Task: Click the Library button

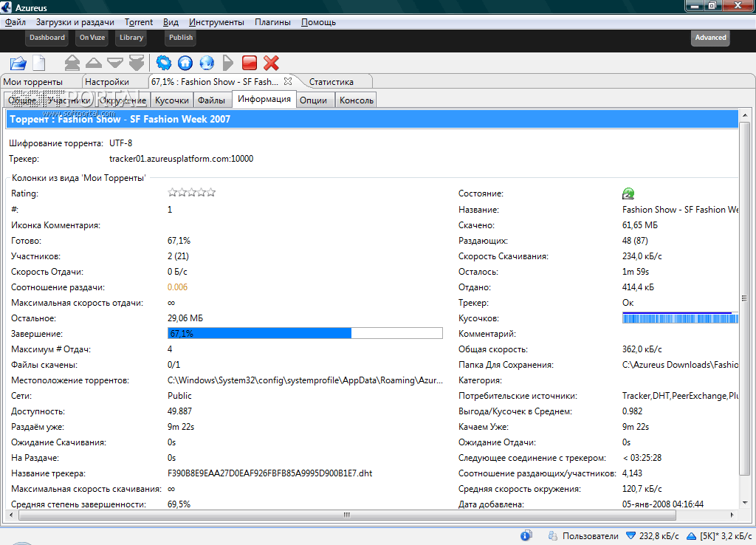Action: [131, 38]
